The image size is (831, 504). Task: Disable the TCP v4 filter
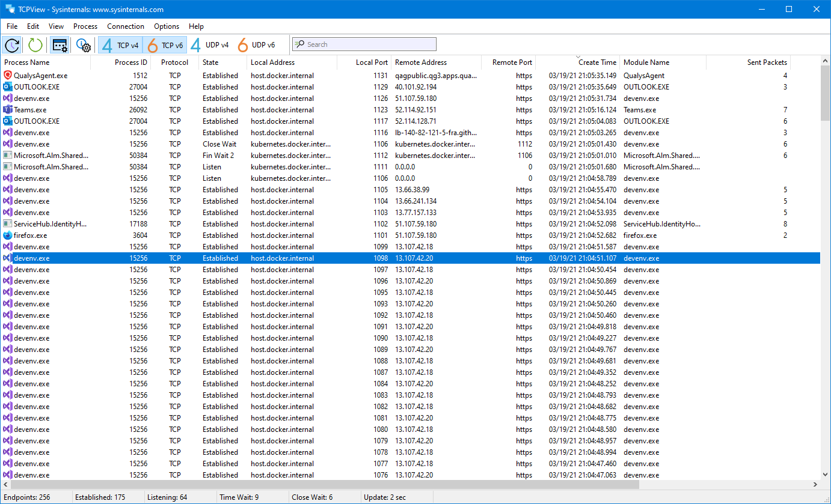click(120, 44)
